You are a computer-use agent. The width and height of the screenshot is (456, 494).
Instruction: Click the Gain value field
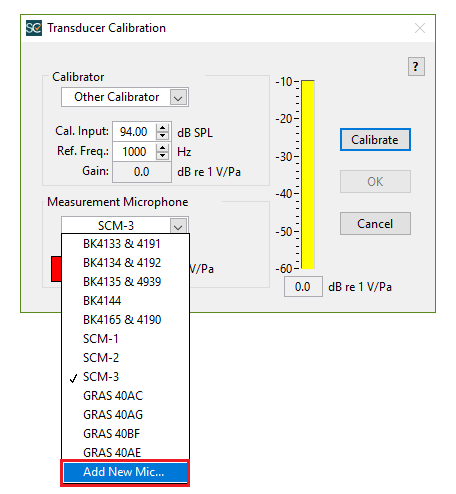click(142, 172)
